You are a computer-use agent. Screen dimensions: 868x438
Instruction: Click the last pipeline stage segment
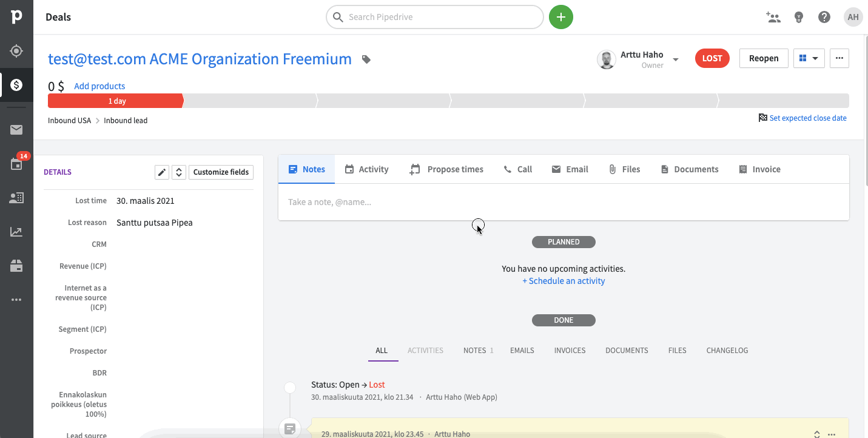point(783,101)
